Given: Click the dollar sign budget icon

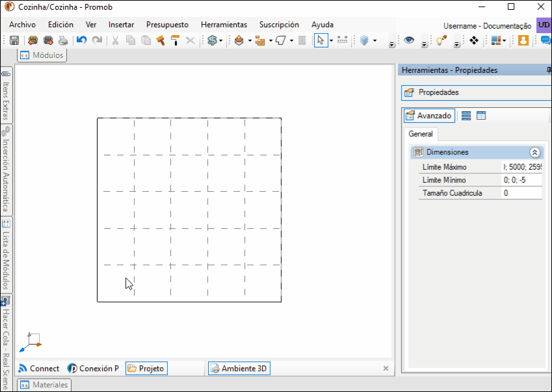Looking at the screenshot, I should click(x=212, y=40).
